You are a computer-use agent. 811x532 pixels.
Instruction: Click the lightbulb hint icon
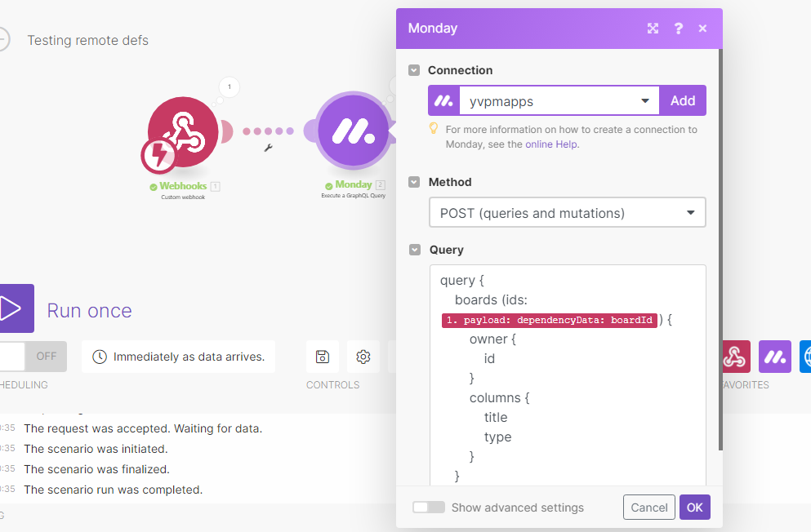(434, 128)
